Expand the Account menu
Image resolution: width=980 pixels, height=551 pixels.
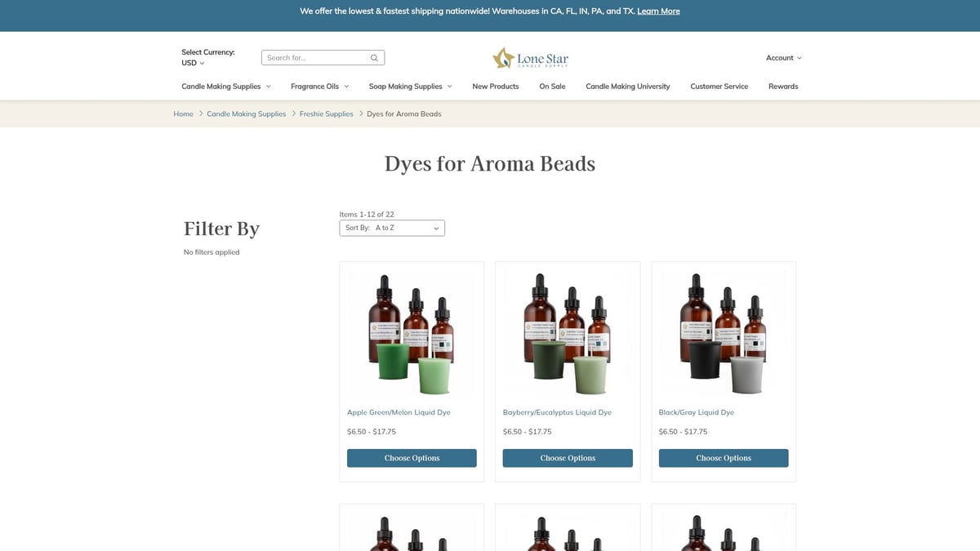tap(783, 58)
